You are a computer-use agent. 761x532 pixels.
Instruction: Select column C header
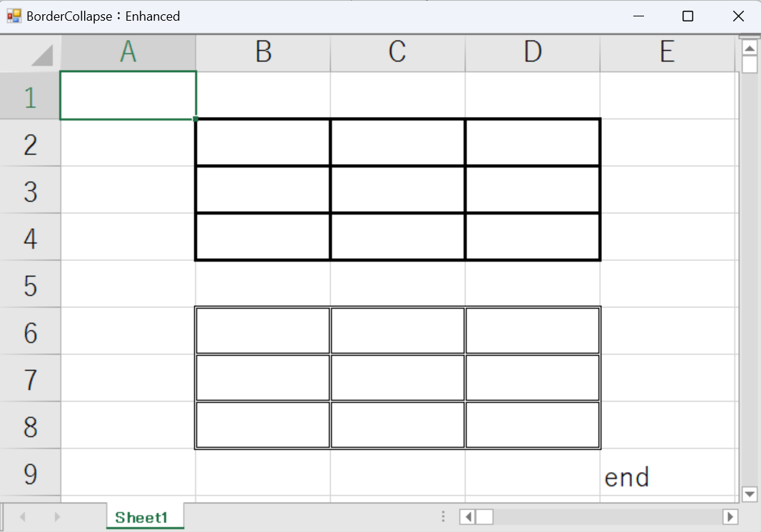tap(397, 53)
